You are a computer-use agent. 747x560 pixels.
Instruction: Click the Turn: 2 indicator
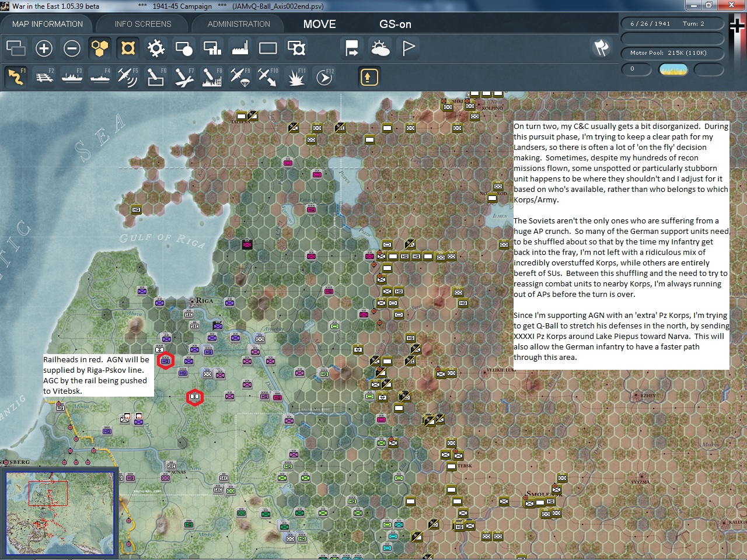click(693, 24)
